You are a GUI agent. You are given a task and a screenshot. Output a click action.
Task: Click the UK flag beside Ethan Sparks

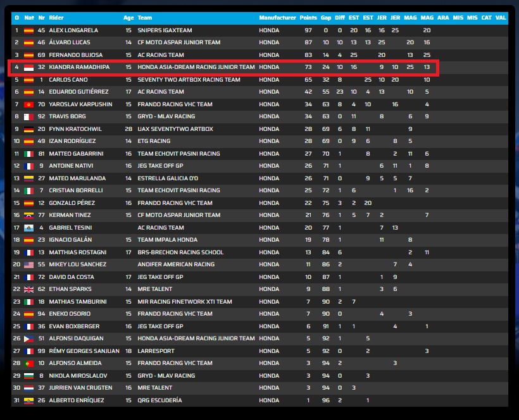pos(28,289)
